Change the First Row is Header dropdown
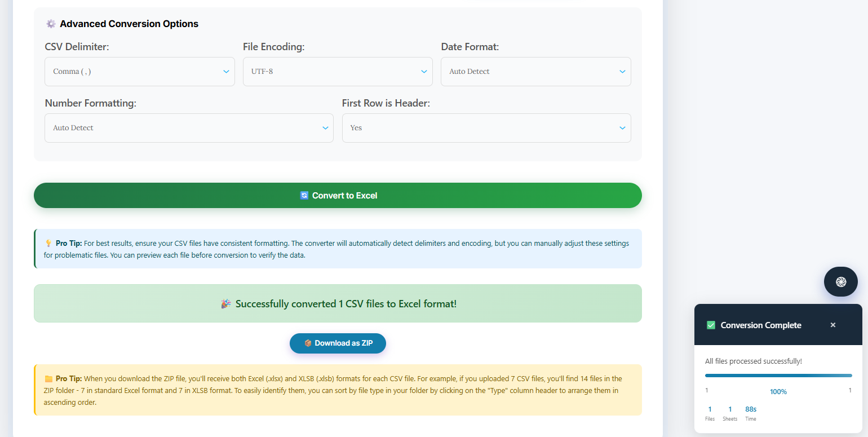 [x=486, y=128]
